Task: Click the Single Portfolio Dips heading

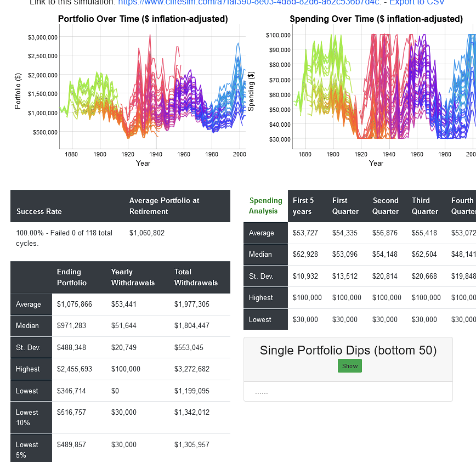Action: click(x=348, y=350)
